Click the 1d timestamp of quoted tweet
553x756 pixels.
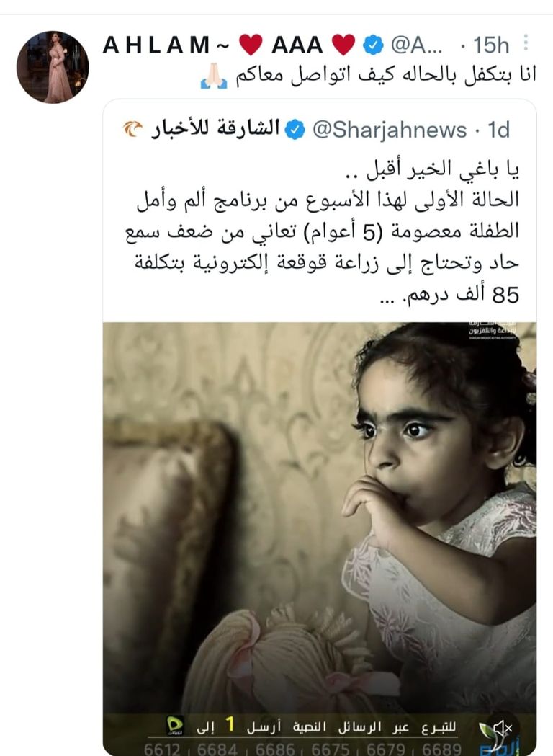coord(498,130)
